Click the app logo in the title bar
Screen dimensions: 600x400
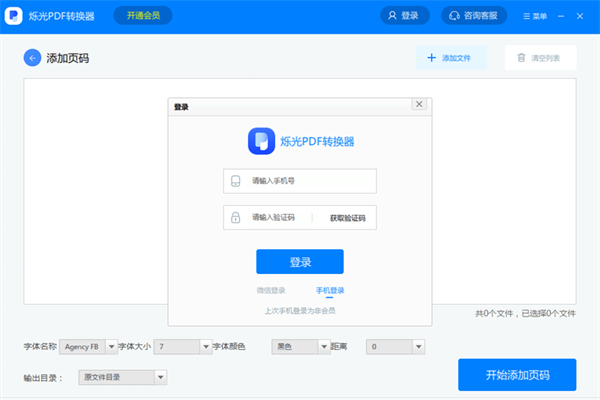[x=16, y=16]
